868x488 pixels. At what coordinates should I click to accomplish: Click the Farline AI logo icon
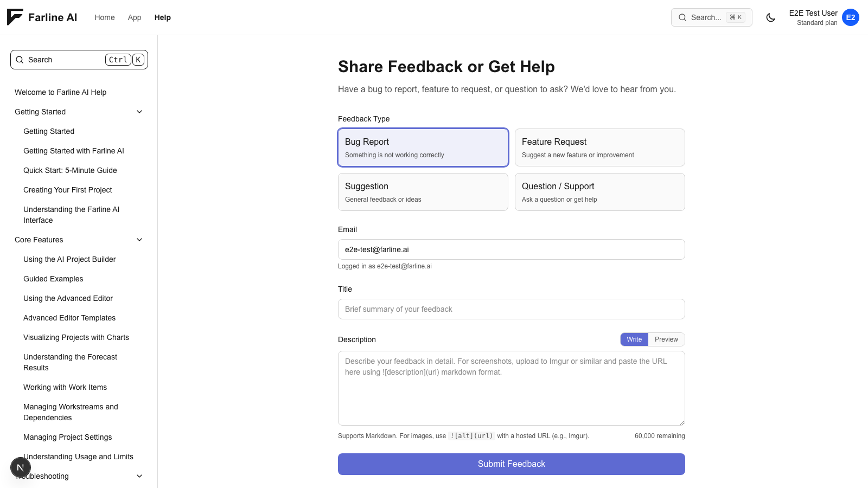tap(15, 17)
